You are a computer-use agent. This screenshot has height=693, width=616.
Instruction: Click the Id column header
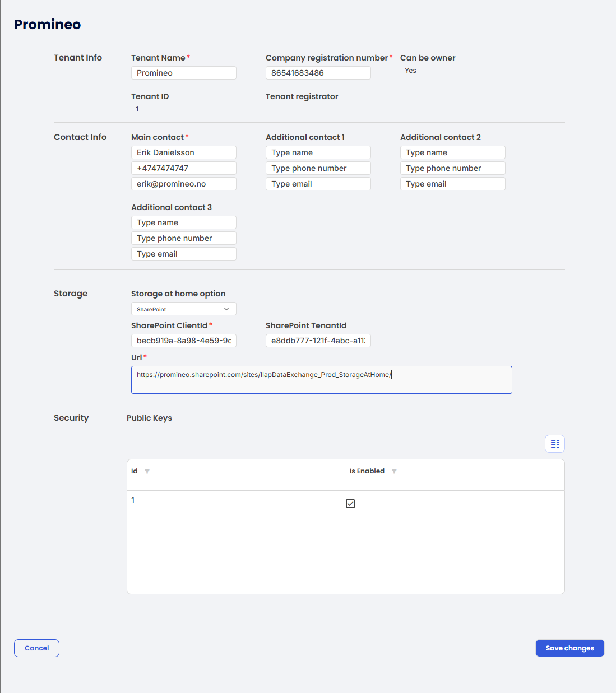click(135, 471)
